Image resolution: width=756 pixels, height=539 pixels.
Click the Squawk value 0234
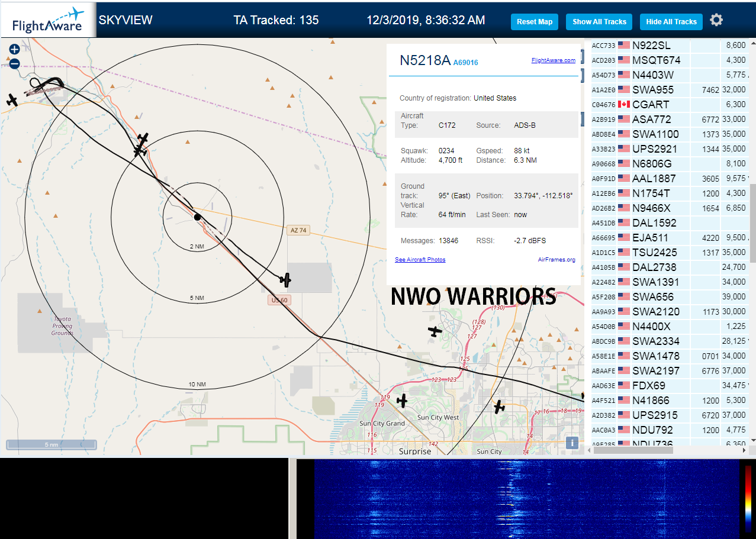coord(446,151)
